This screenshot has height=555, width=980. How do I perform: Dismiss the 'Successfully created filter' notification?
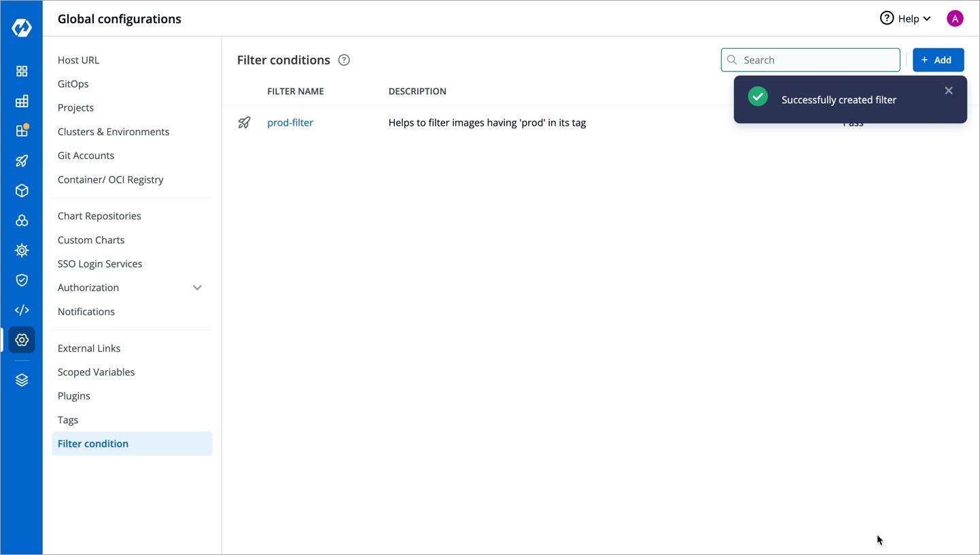[x=948, y=90]
